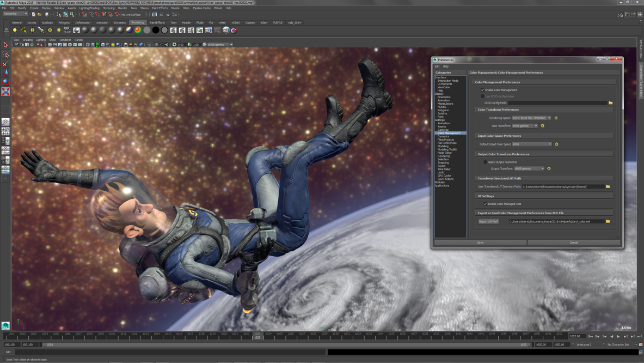Screen dimensions: 644x363
Task: Switch to the PaintEffects shelf tab
Action: pos(157,22)
